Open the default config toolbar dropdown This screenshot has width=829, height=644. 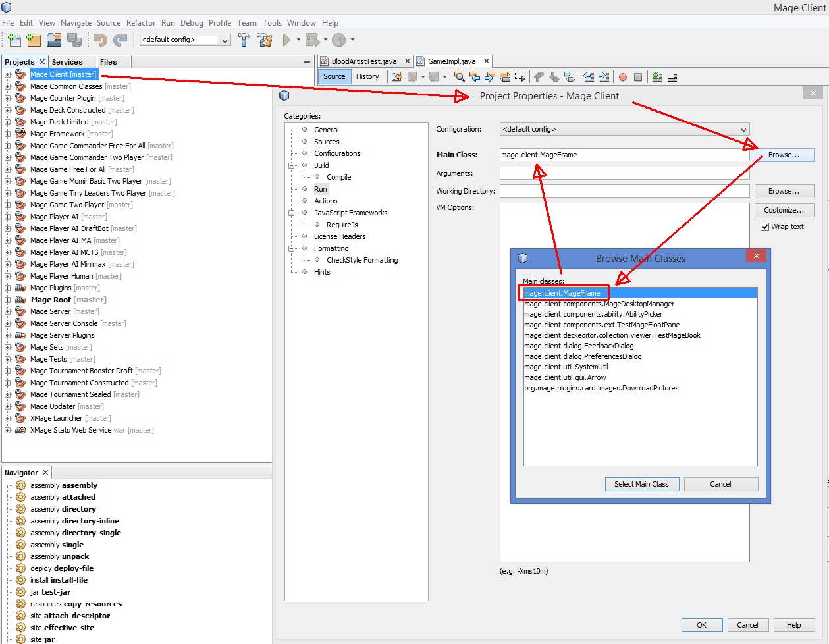185,40
